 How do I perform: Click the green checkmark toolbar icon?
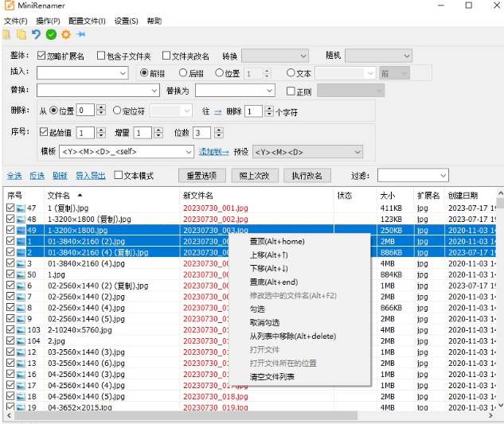coord(51,35)
